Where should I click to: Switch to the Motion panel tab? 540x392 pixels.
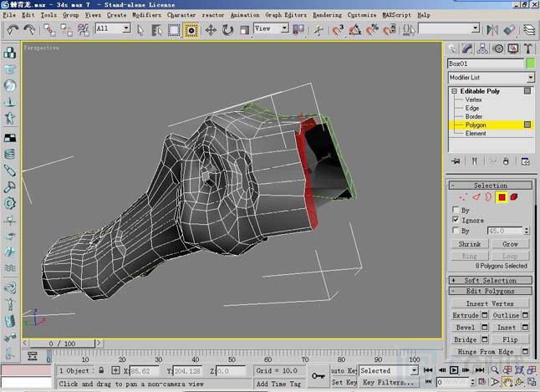point(498,48)
